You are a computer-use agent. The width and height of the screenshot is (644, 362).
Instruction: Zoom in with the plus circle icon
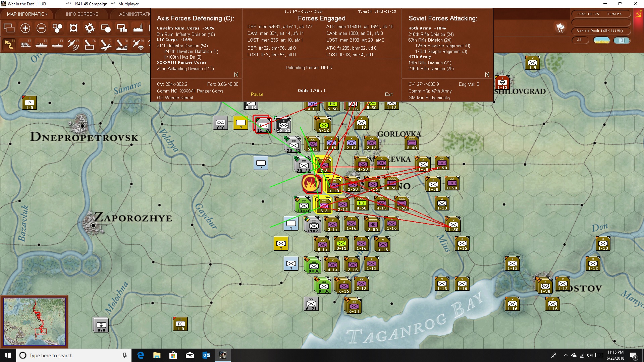pos(25,28)
